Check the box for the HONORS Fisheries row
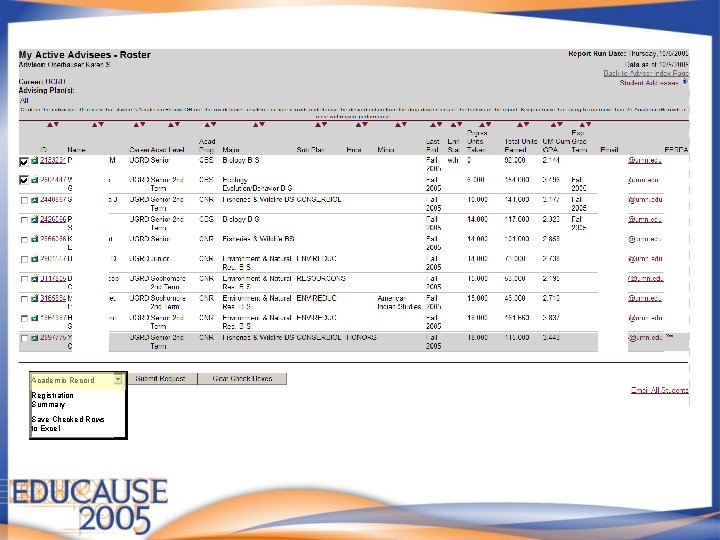The width and height of the screenshot is (720, 540). pos(24,339)
